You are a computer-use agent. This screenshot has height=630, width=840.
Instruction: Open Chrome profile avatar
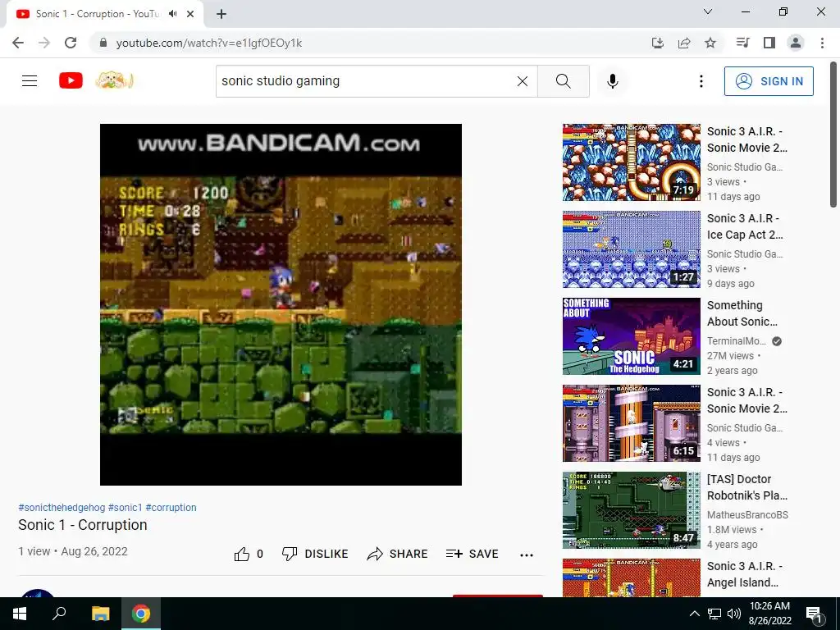pyautogui.click(x=796, y=43)
